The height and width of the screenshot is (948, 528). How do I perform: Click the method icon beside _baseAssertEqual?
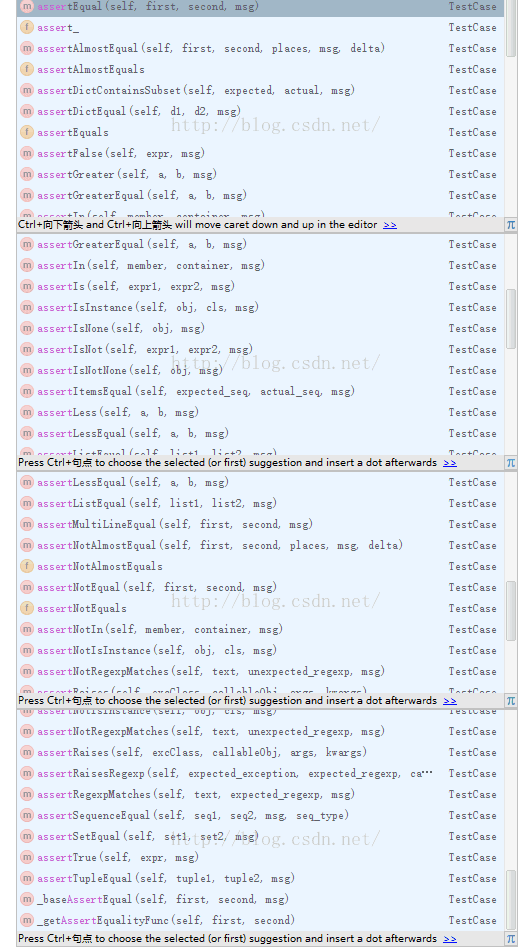pos(27,899)
